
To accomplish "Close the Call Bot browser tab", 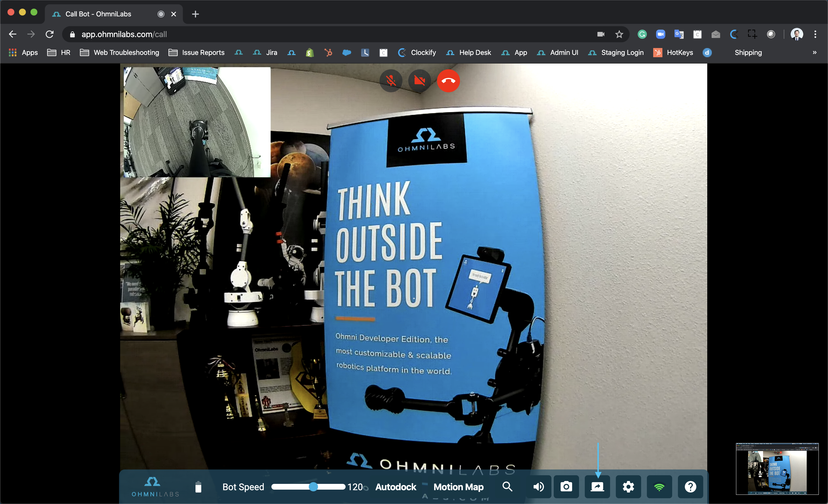I will pyautogui.click(x=174, y=14).
